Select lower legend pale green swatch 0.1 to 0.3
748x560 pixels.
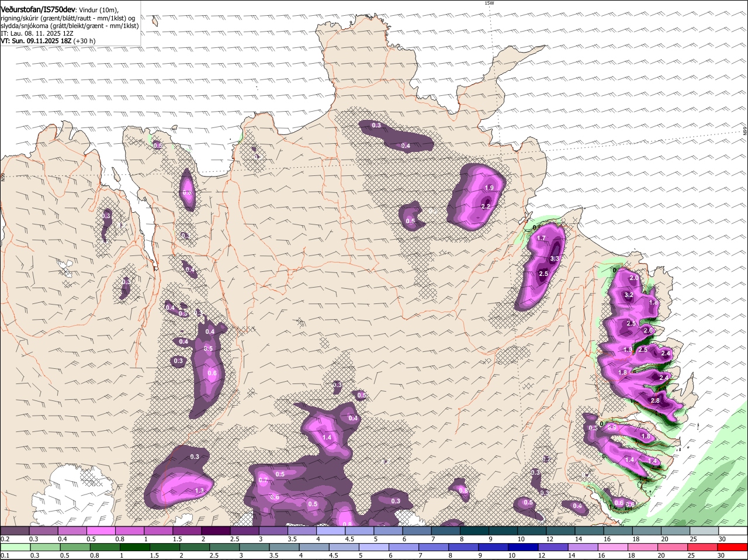point(16,547)
